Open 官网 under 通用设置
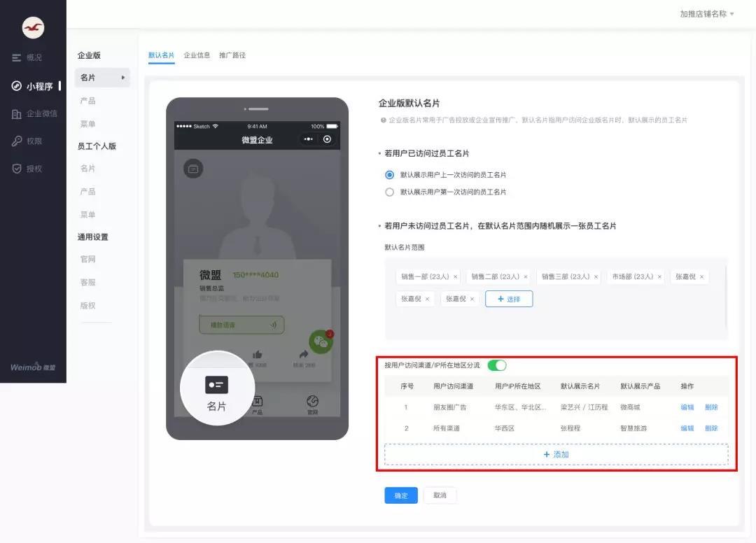 pyautogui.click(x=87, y=259)
